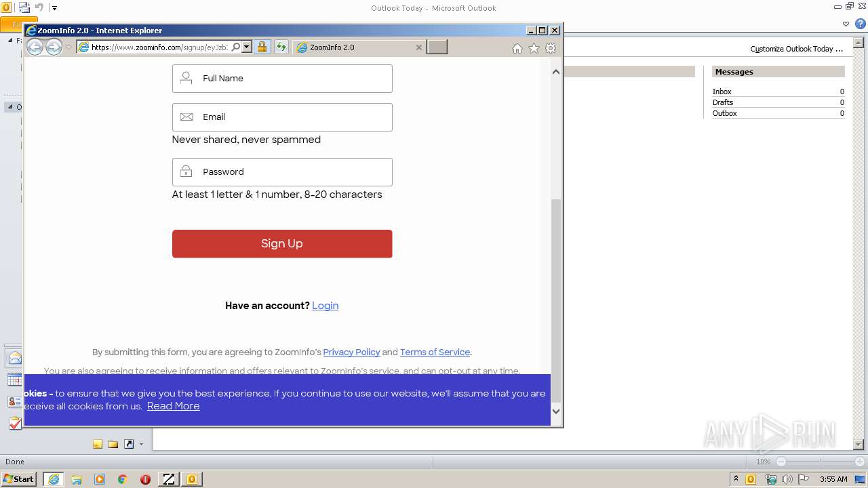
Task: Click into the Password field
Action: [282, 172]
